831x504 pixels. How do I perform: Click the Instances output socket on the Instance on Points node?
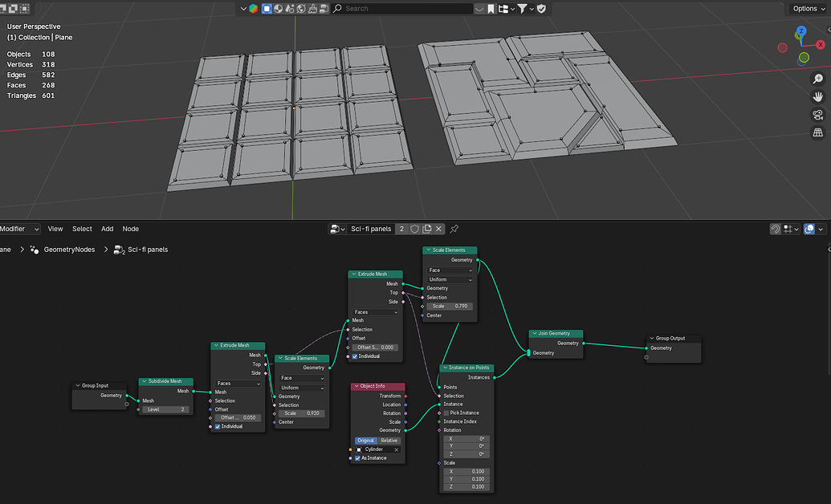point(495,377)
